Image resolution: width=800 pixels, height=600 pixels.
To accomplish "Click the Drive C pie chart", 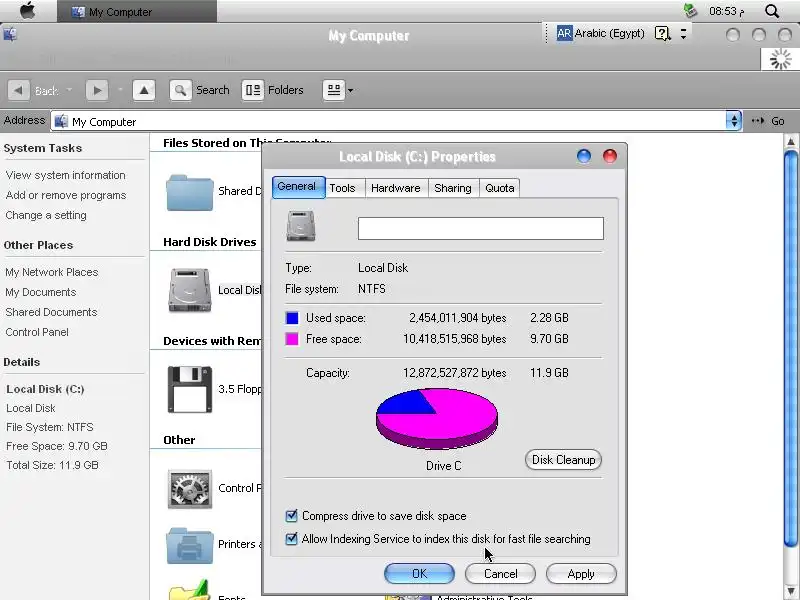I will (x=437, y=418).
